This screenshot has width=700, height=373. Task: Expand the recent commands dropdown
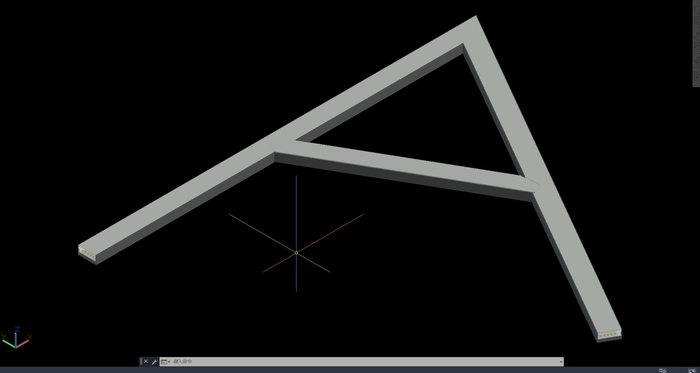165,362
